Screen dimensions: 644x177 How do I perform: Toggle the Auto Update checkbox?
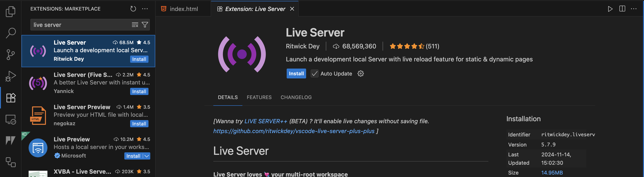(314, 74)
